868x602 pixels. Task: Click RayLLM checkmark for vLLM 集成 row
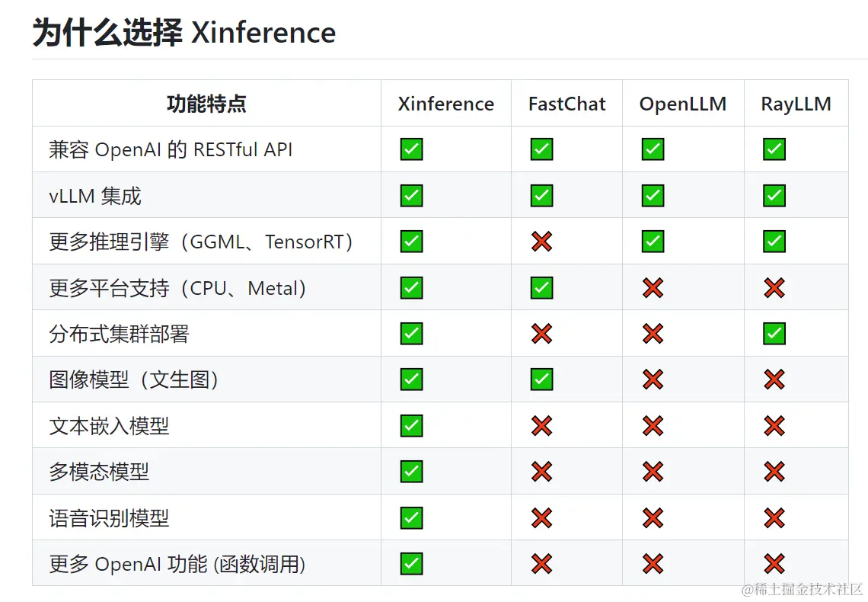[774, 196]
